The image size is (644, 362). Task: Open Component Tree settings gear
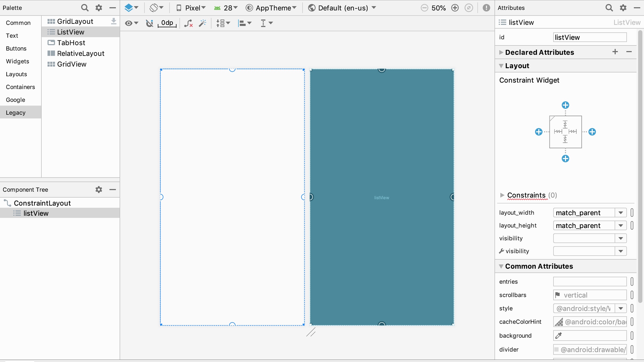tap(99, 190)
